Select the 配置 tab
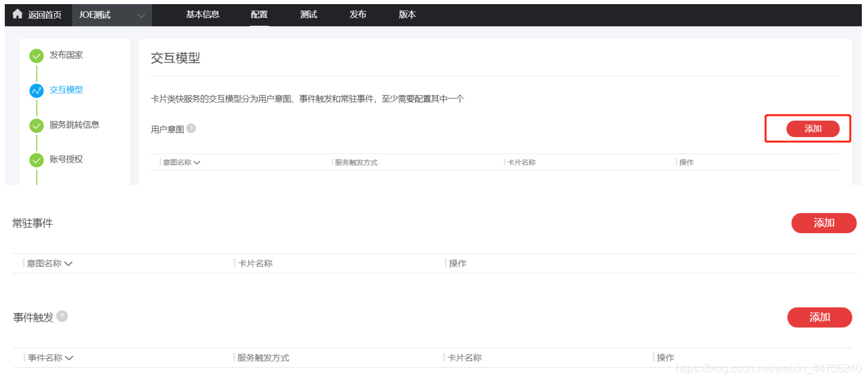The image size is (868, 381). pos(259,14)
